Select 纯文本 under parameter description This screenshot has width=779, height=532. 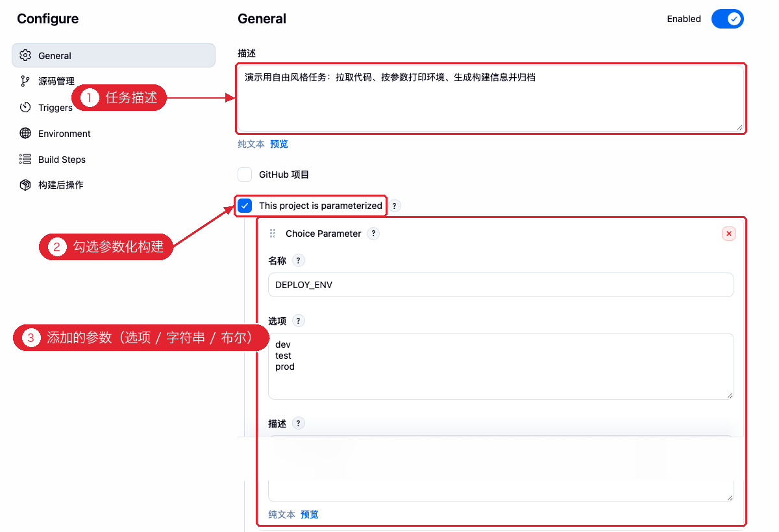pyautogui.click(x=282, y=514)
